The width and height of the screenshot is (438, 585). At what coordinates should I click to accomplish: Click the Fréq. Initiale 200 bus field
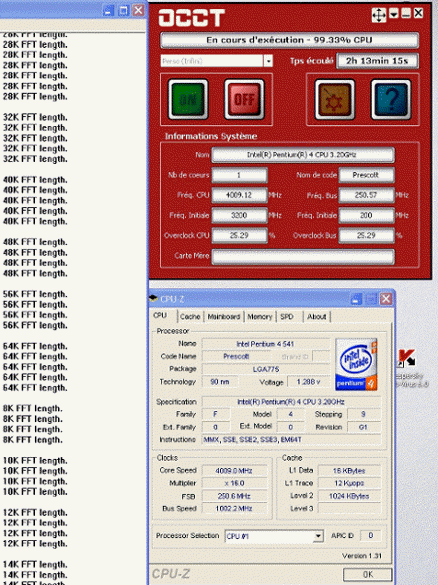click(x=366, y=215)
